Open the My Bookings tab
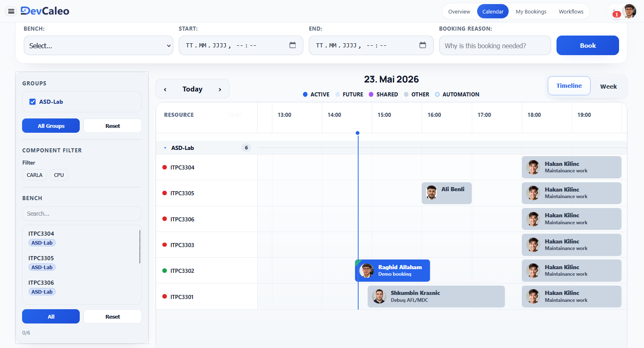Image resolution: width=644 pixels, height=348 pixels. pos(531,11)
